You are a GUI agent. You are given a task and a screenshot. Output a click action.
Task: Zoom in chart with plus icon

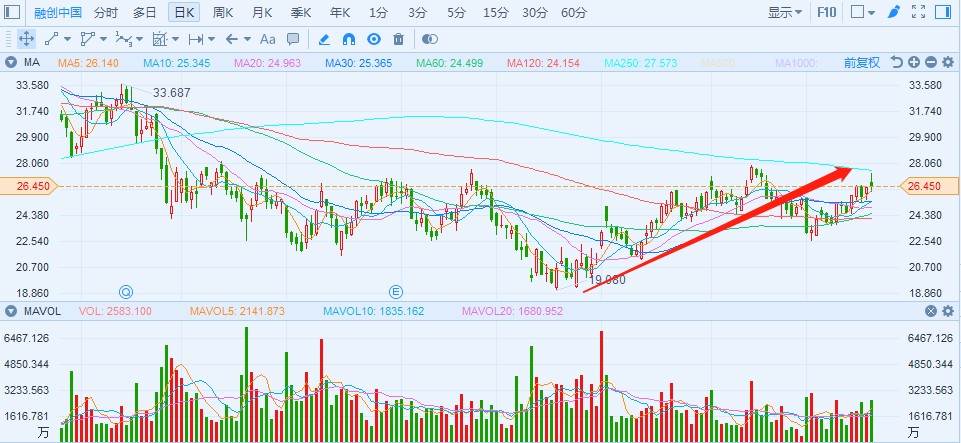click(x=914, y=62)
